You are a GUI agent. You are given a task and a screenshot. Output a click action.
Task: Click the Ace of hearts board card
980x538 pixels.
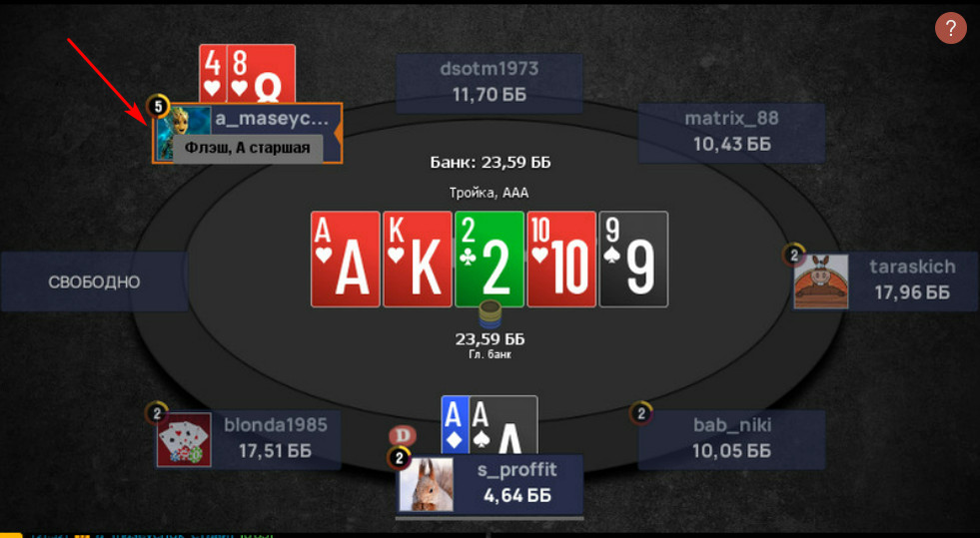[x=346, y=259]
